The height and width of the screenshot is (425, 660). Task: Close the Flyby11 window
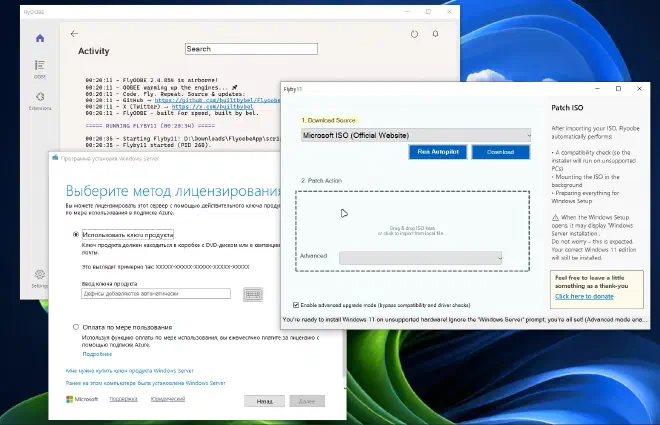639,89
